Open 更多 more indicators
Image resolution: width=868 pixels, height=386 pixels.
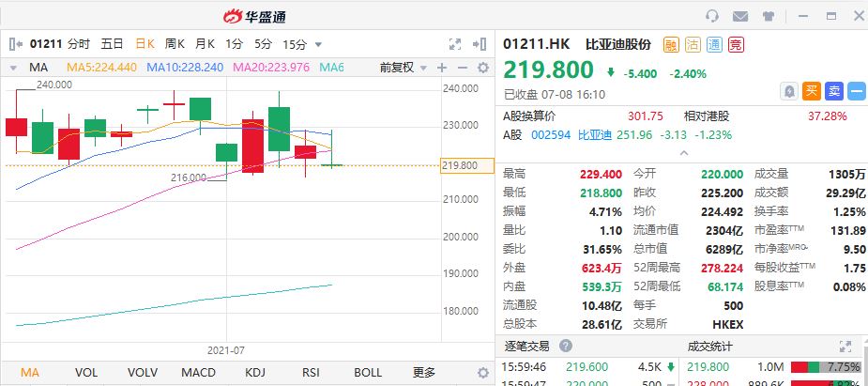[424, 372]
